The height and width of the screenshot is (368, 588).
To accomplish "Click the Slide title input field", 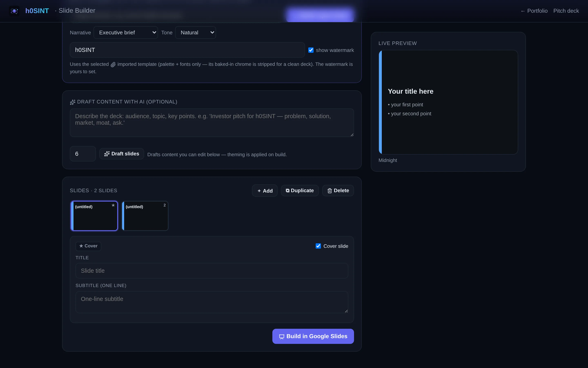I will tap(212, 271).
